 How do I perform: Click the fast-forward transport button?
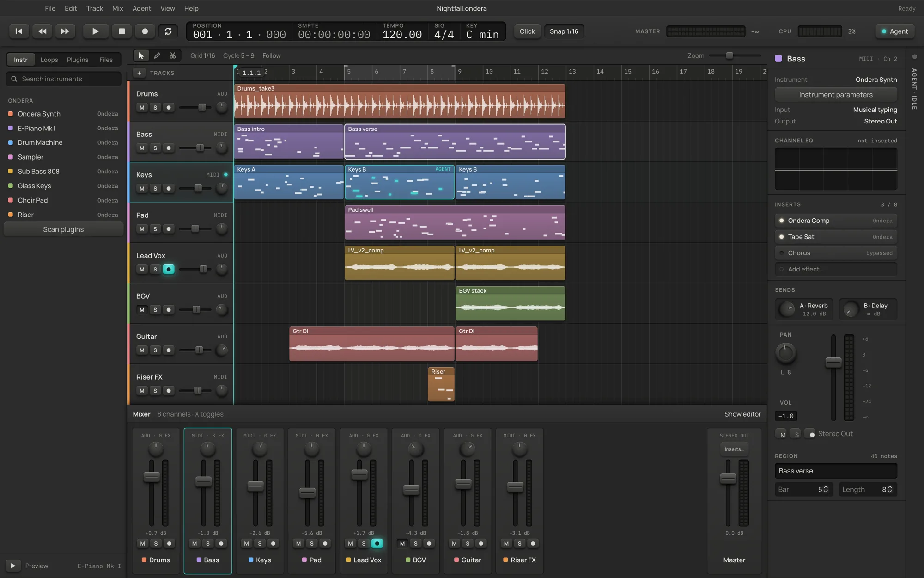(x=65, y=31)
